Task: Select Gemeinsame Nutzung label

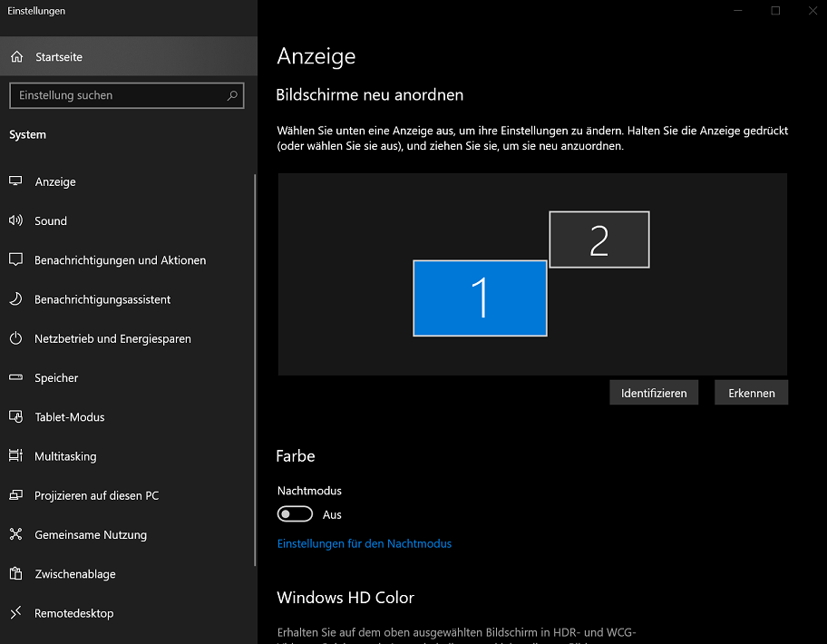Action: point(91,535)
